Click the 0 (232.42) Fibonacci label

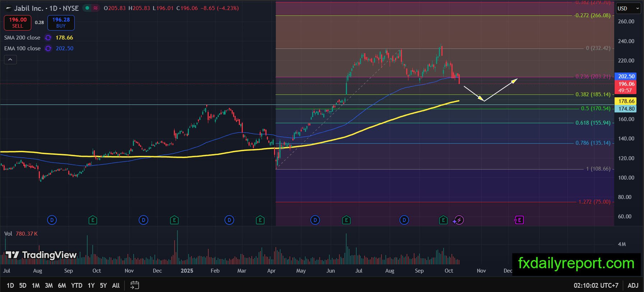(x=598, y=48)
